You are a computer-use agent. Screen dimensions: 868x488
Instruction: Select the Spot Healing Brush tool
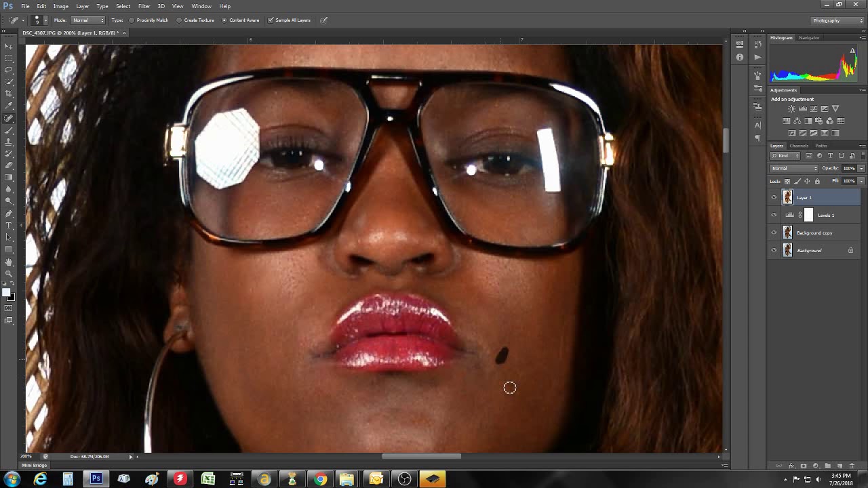[x=9, y=118]
